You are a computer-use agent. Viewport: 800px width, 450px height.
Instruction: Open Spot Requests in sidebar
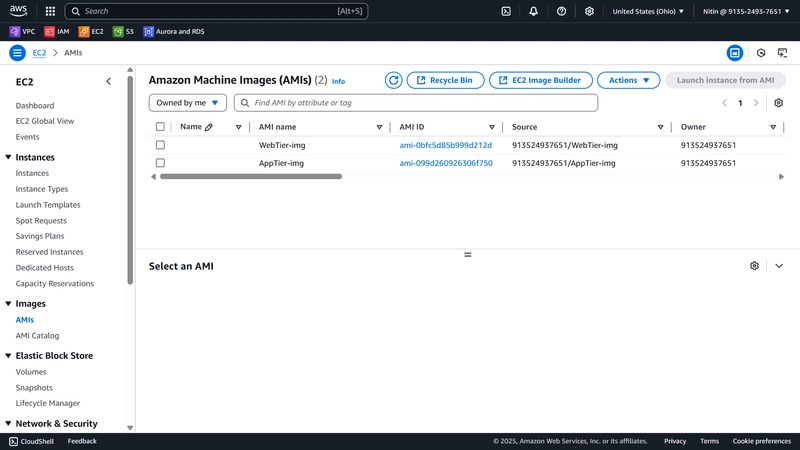click(41, 220)
